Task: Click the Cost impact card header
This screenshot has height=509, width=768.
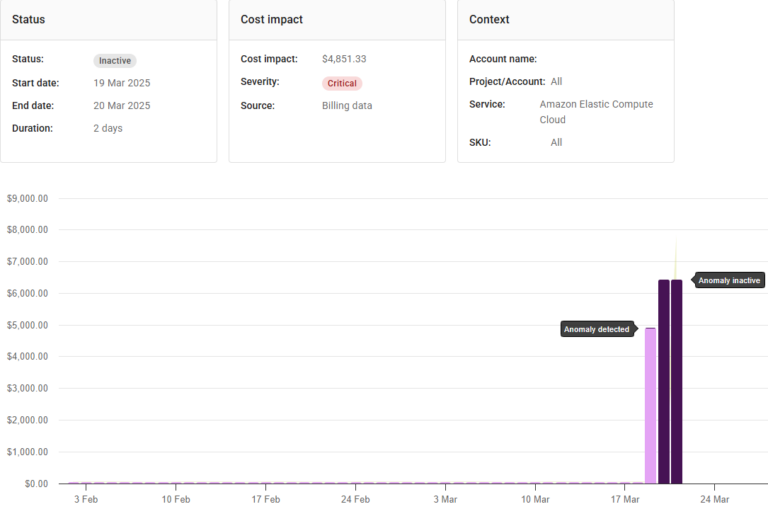Action: point(272,19)
